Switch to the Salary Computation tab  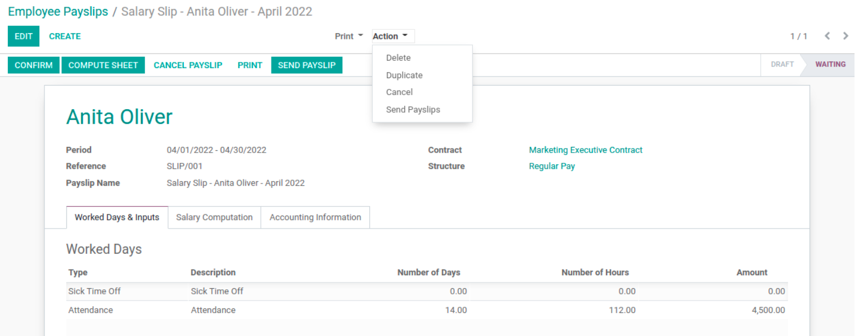[x=214, y=217]
